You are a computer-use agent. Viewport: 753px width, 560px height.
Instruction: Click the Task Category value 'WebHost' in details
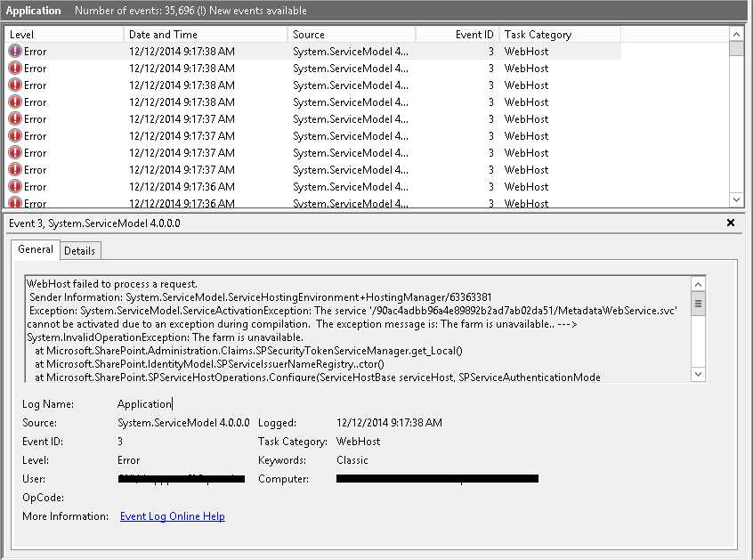358,442
